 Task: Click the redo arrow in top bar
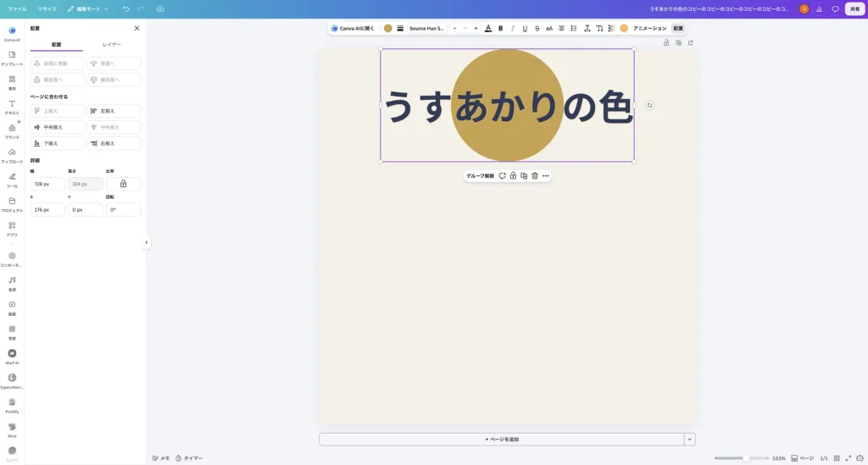pyautogui.click(x=141, y=8)
